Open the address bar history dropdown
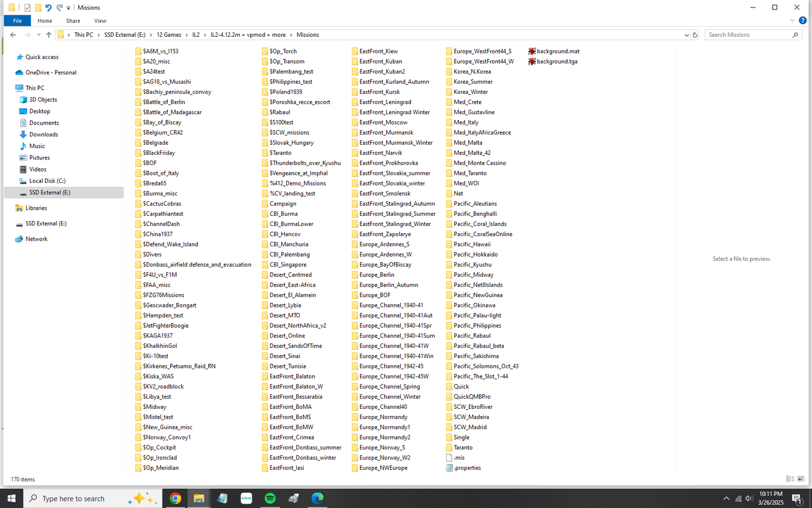 pyautogui.click(x=686, y=34)
